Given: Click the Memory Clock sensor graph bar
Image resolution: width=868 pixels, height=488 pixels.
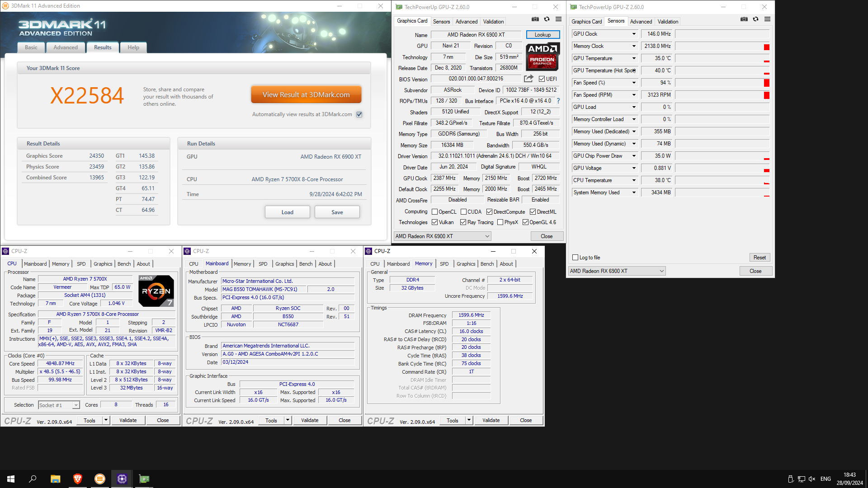Looking at the screenshot, I should (x=722, y=46).
